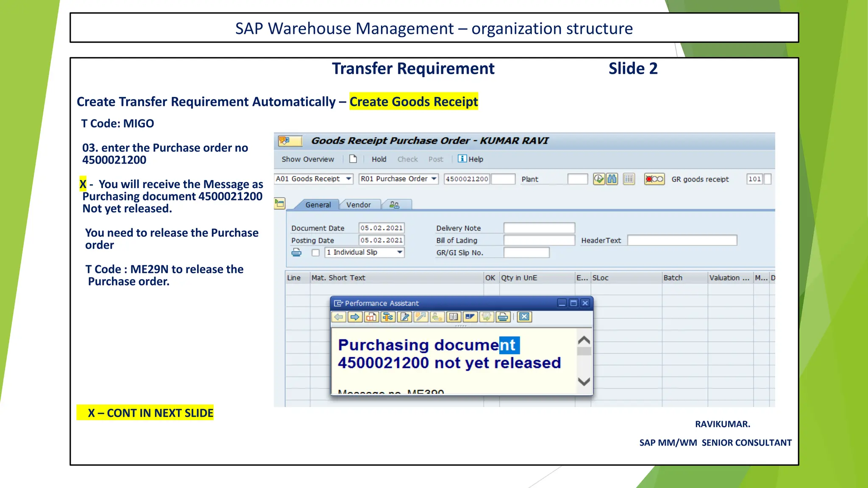Click the Qty in UnE column header

point(537,278)
